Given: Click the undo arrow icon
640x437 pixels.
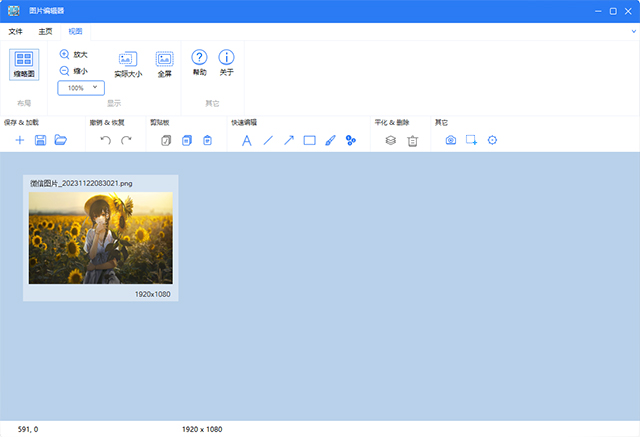Looking at the screenshot, I should 105,140.
